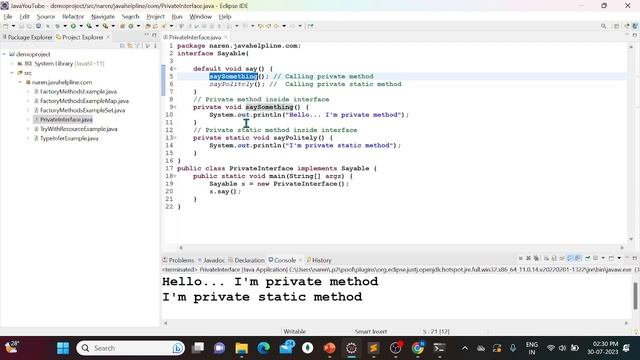Open FactoryMethodsExample.java in the explorer
Viewport: 640px width, 360px height.
pos(78,91)
